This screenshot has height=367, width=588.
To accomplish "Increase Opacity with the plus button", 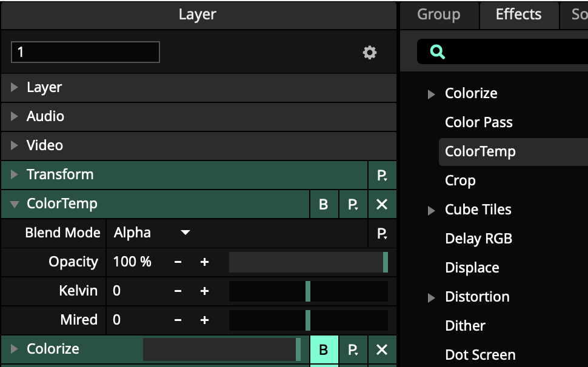I will tap(204, 262).
